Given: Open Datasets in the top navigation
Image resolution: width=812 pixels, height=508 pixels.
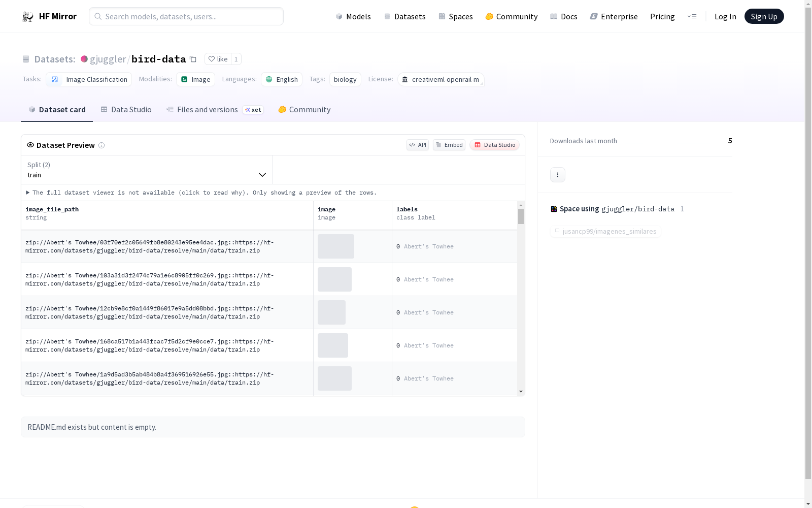Looking at the screenshot, I should [x=404, y=16].
